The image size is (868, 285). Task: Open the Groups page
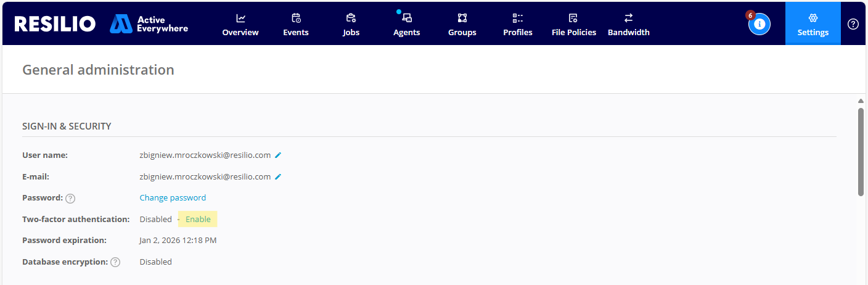tap(462, 24)
